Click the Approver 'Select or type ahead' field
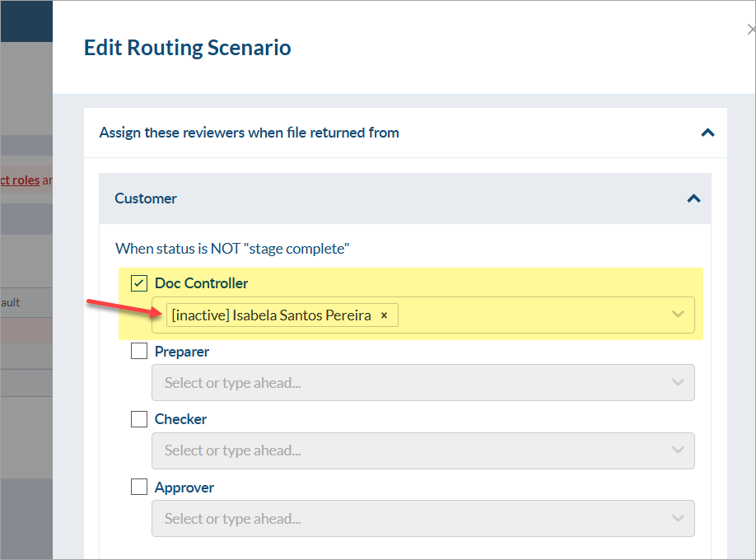 pyautogui.click(x=404, y=519)
